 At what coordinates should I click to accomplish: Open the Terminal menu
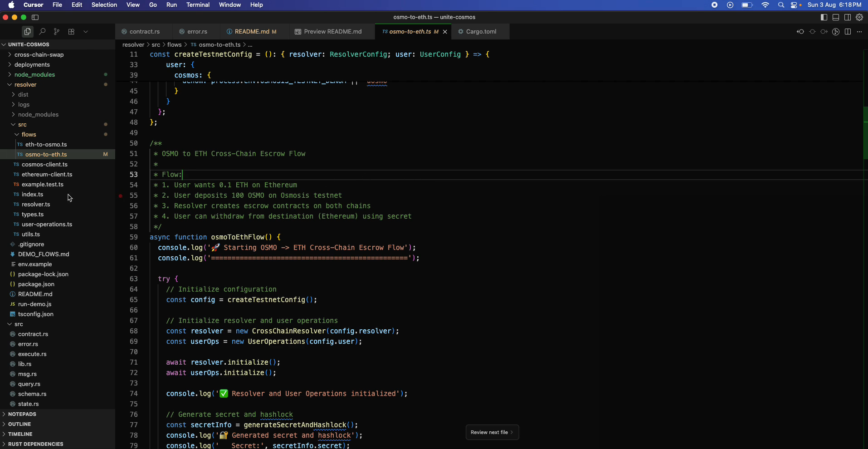[198, 5]
